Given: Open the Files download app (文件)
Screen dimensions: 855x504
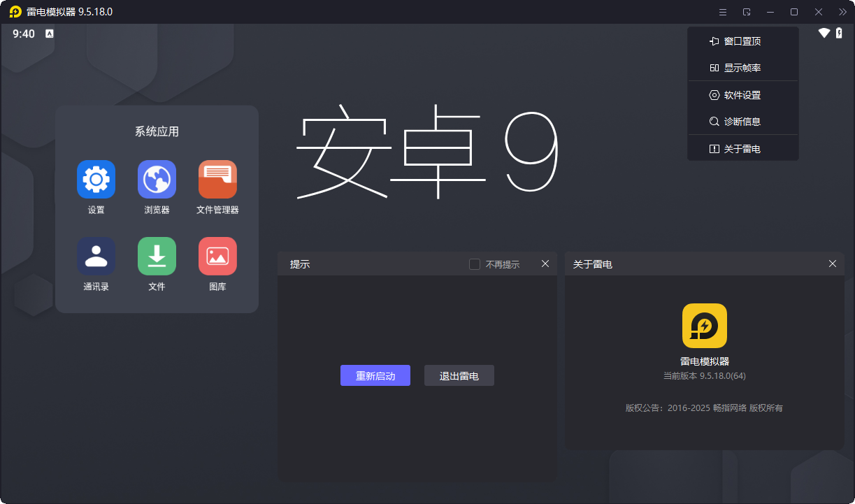Looking at the screenshot, I should [x=157, y=257].
